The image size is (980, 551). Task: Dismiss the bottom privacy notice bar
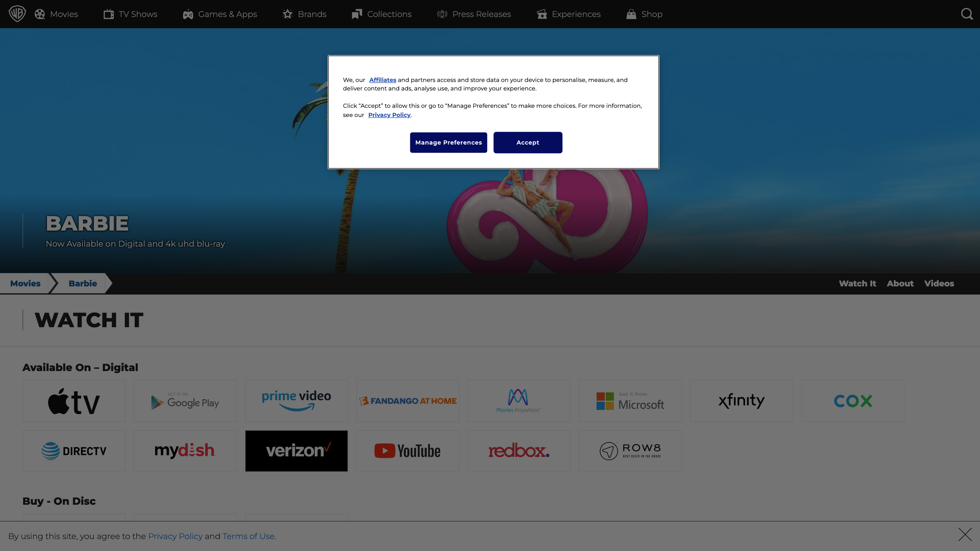click(965, 534)
